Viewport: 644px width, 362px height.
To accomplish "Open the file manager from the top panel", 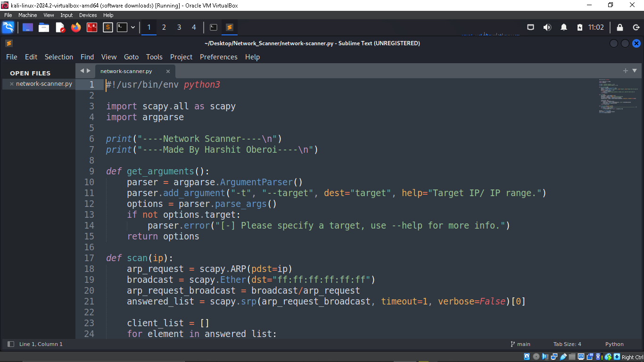I will coord(43,27).
